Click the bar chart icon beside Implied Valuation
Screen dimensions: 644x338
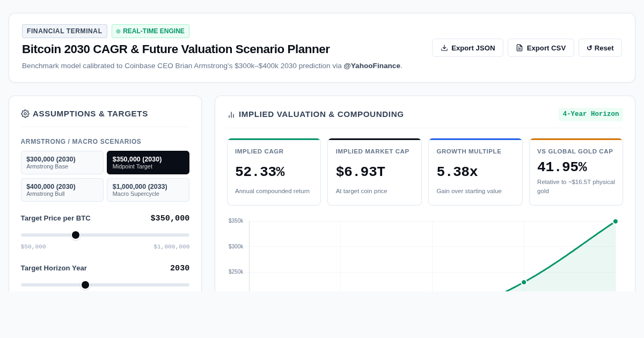click(x=231, y=114)
